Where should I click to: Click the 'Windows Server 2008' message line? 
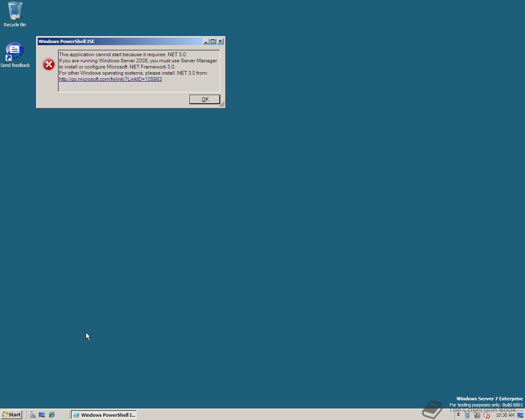(138, 61)
